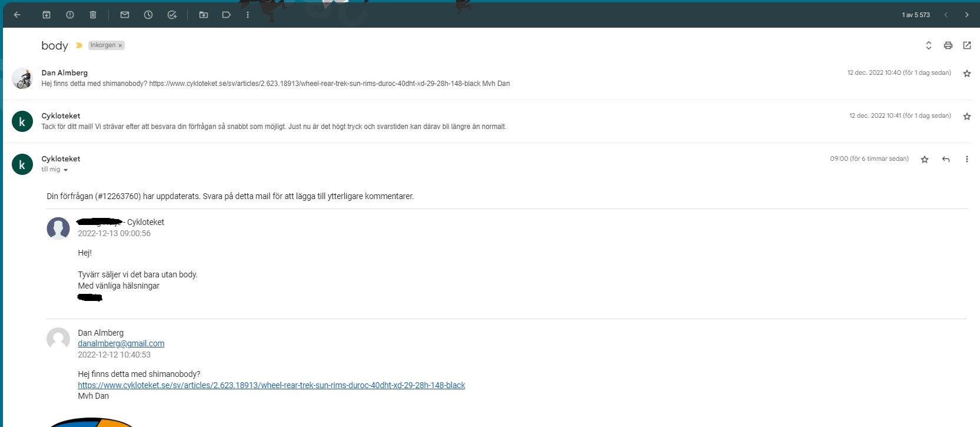Print the whole conversation
This screenshot has height=427, width=980.
coord(948,45)
